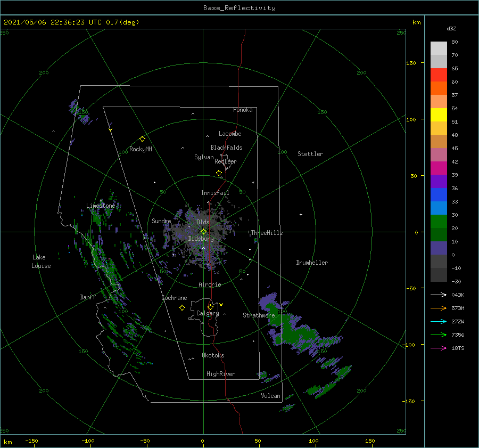The image size is (479, 448).
Task: Click the Okotoks label
Action: tap(213, 355)
